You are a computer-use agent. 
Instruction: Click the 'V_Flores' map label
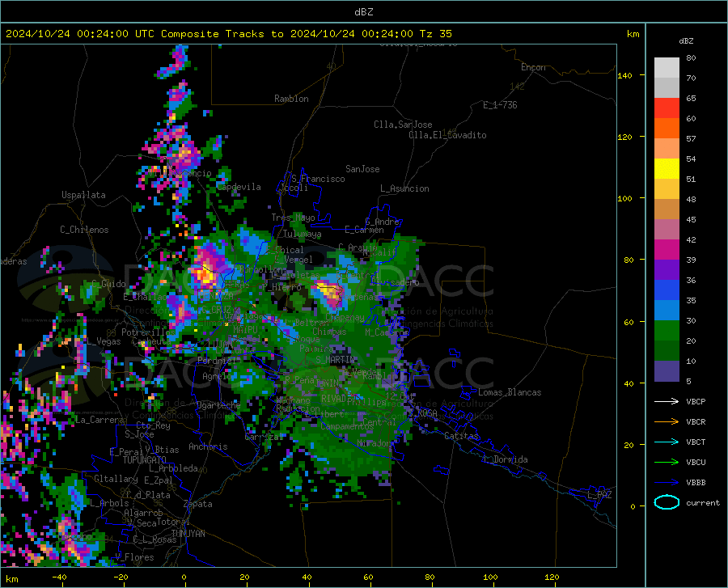point(135,557)
